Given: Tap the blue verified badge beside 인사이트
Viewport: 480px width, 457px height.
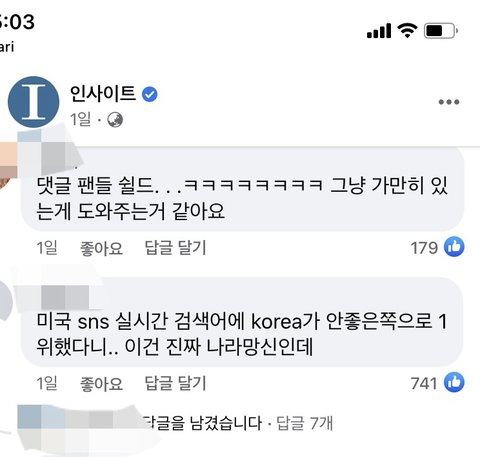Looking at the screenshot, I should pyautogui.click(x=150, y=94).
